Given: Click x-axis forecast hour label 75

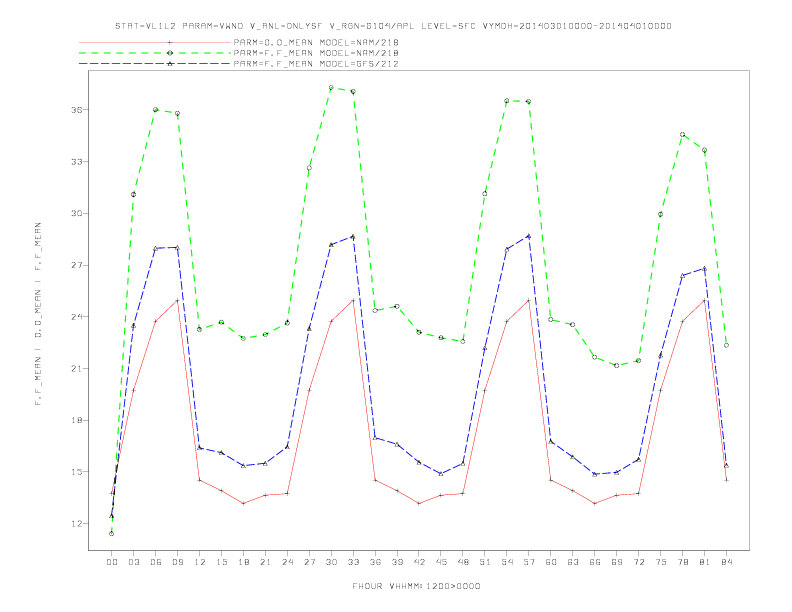Looking at the screenshot, I should click(x=661, y=562).
